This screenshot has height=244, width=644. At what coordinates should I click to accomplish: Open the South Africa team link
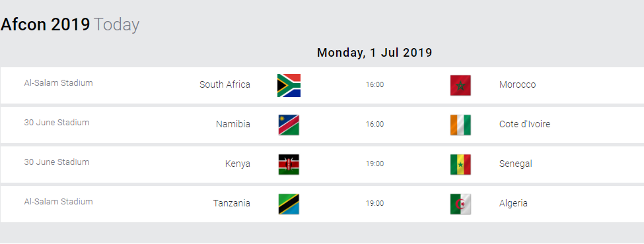pos(225,84)
